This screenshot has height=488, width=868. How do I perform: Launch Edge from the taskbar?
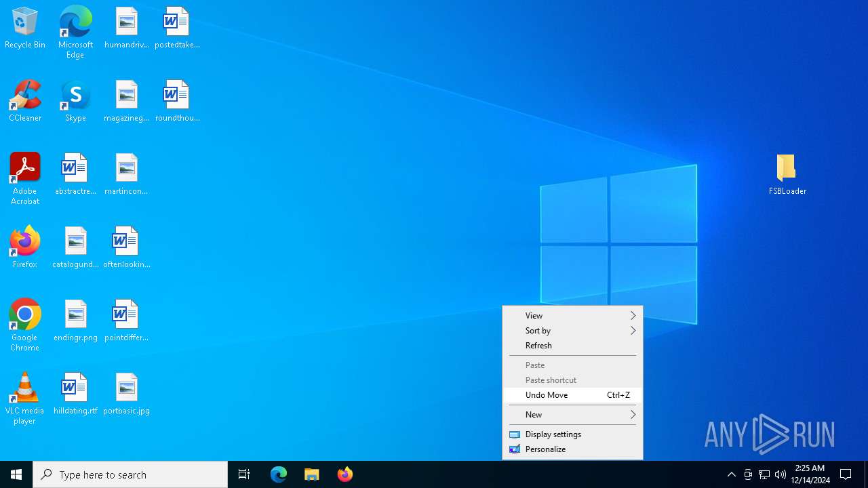279,474
